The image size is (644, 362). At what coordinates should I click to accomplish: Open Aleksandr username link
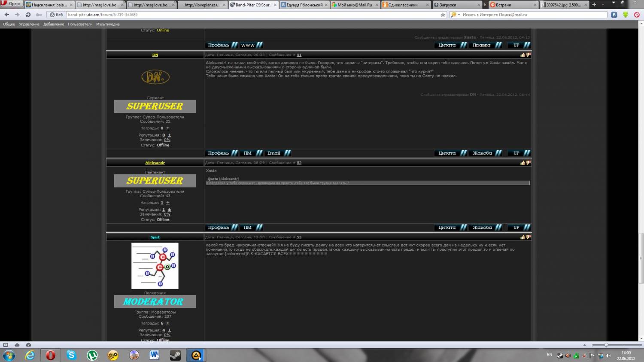(x=155, y=163)
